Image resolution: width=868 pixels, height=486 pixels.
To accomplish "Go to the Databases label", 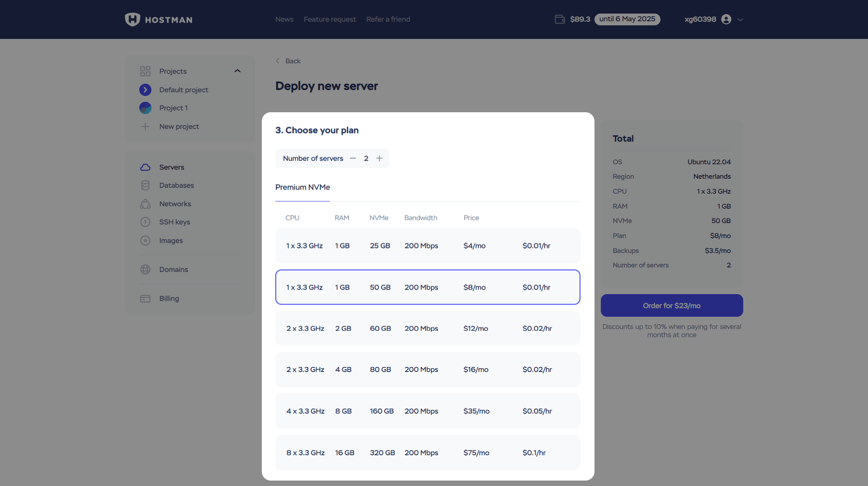I will point(176,185).
